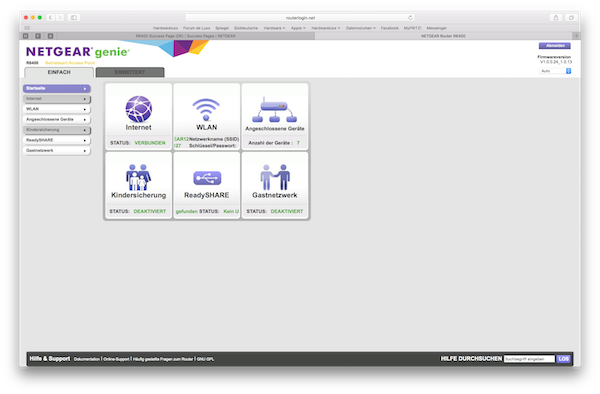The image size is (600, 394).
Task: Open the Online-Support link
Action: click(x=116, y=359)
